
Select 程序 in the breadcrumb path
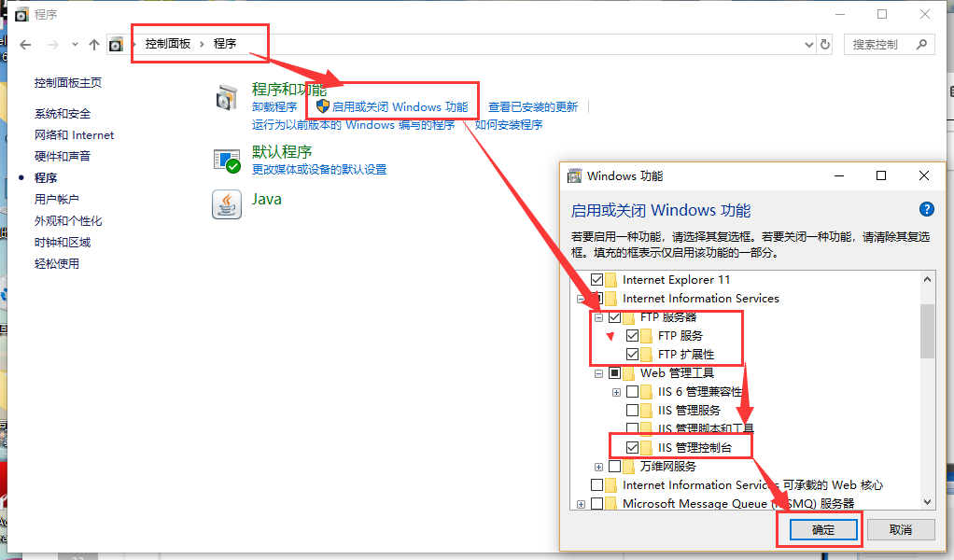225,44
